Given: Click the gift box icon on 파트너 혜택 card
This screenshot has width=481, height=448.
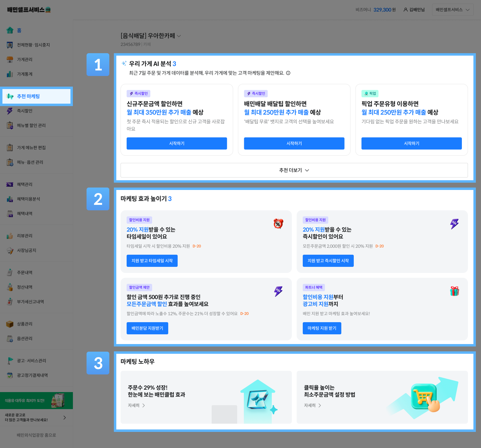Looking at the screenshot, I should pos(455,291).
